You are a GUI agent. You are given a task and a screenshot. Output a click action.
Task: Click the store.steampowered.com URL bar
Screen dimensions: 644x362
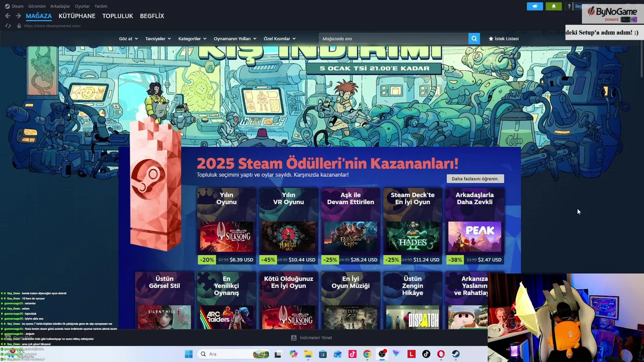point(52,26)
